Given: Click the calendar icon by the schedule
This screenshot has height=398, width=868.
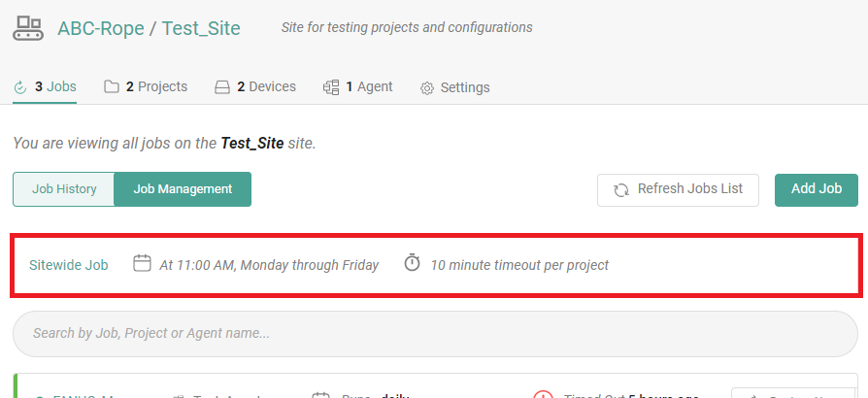Looking at the screenshot, I should click(142, 263).
